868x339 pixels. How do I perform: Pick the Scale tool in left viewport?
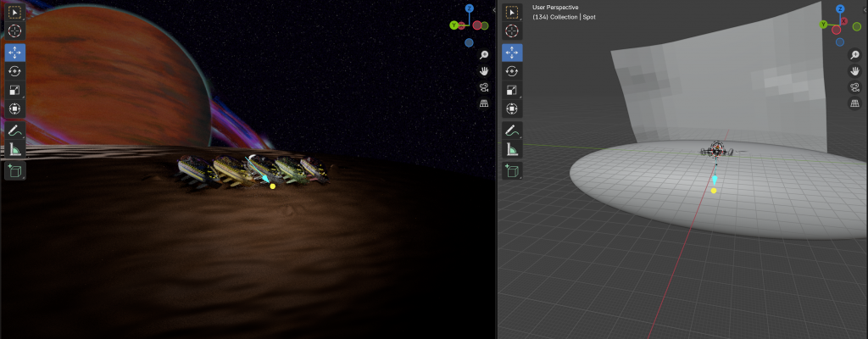point(15,90)
